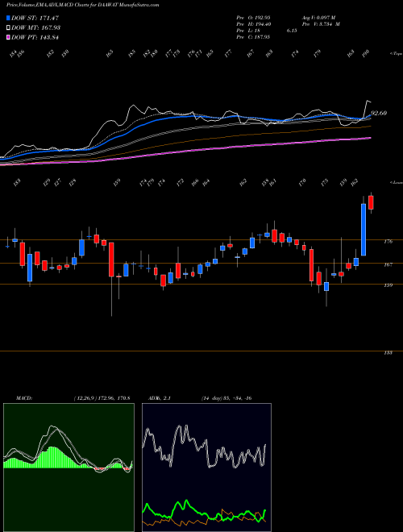Click the 133 price level label
403x532 pixels.
pyautogui.click(x=388, y=353)
